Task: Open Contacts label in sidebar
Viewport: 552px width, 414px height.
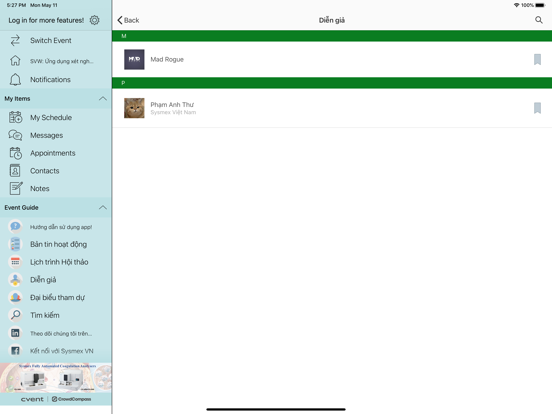Action: [x=45, y=171]
